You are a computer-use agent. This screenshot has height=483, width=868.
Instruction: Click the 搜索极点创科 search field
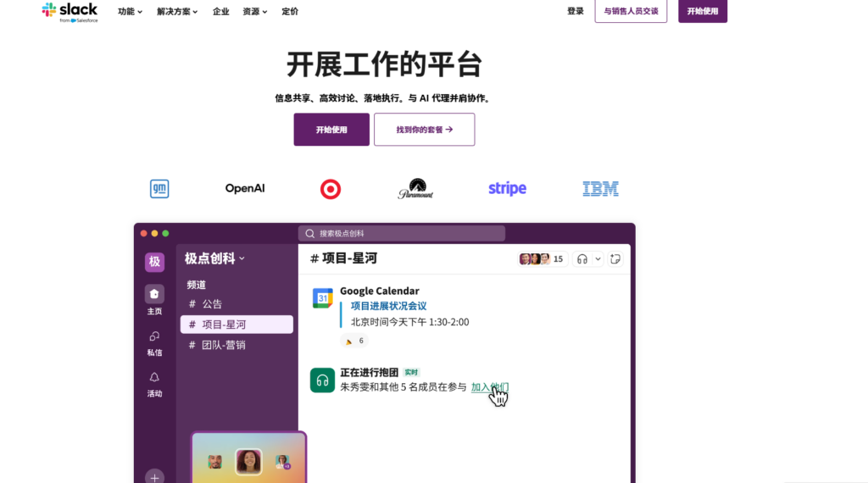coord(402,233)
